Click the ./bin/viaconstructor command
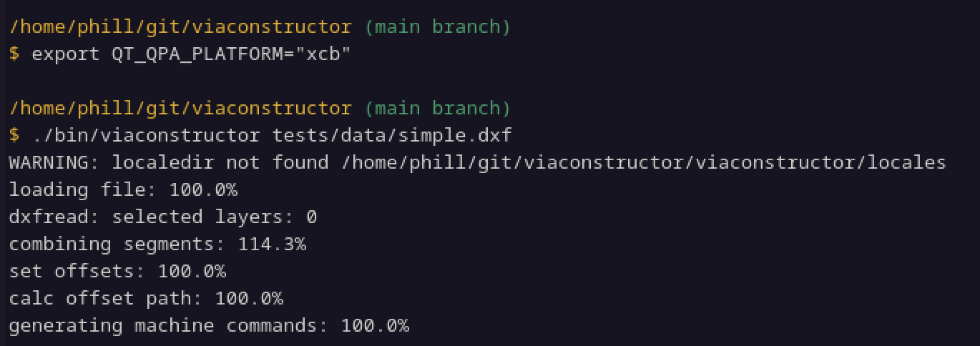 pyautogui.click(x=146, y=136)
